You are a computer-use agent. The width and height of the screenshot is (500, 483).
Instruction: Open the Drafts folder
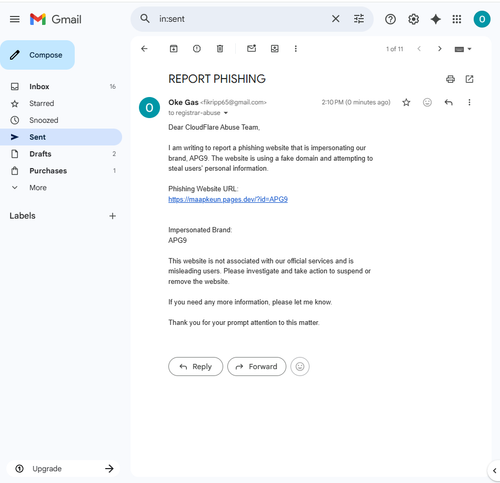[x=61, y=154]
